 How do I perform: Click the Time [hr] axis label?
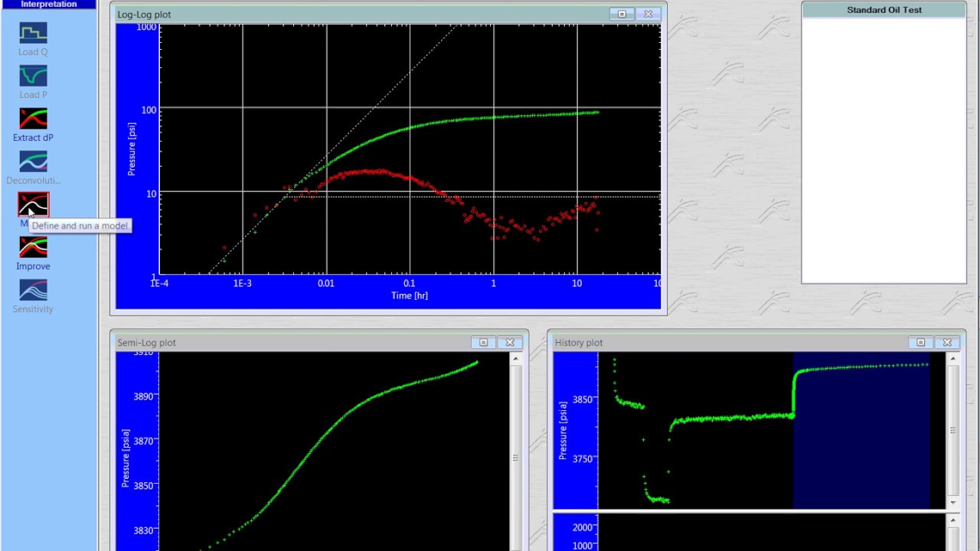tap(410, 295)
